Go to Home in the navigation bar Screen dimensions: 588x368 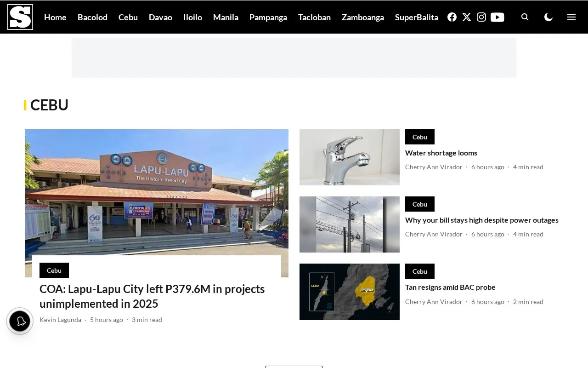[x=55, y=17]
